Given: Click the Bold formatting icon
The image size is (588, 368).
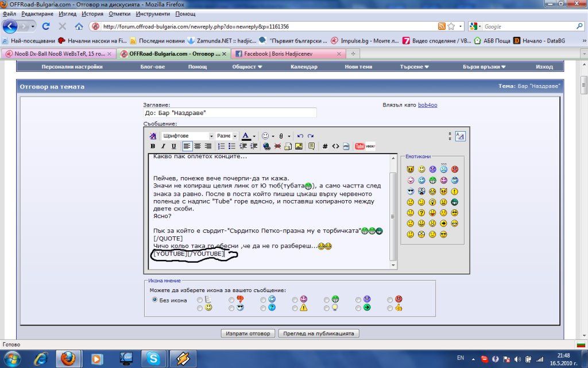Looking at the screenshot, I should (x=153, y=147).
